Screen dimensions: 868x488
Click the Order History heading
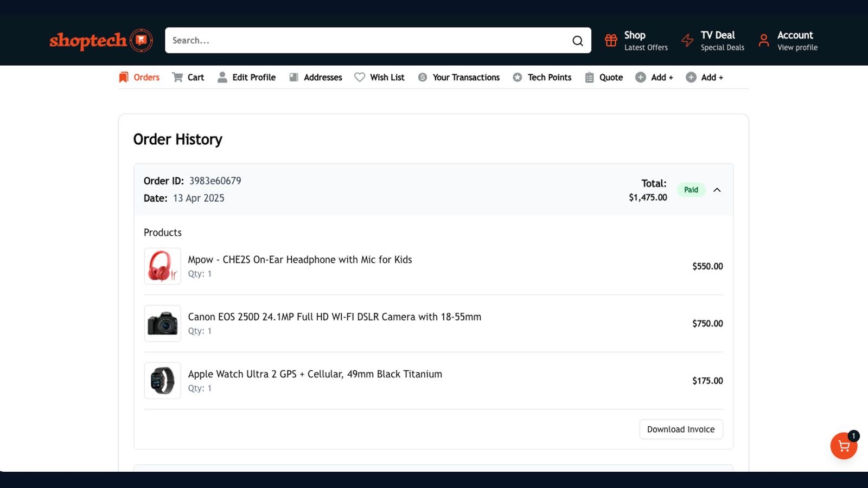178,139
